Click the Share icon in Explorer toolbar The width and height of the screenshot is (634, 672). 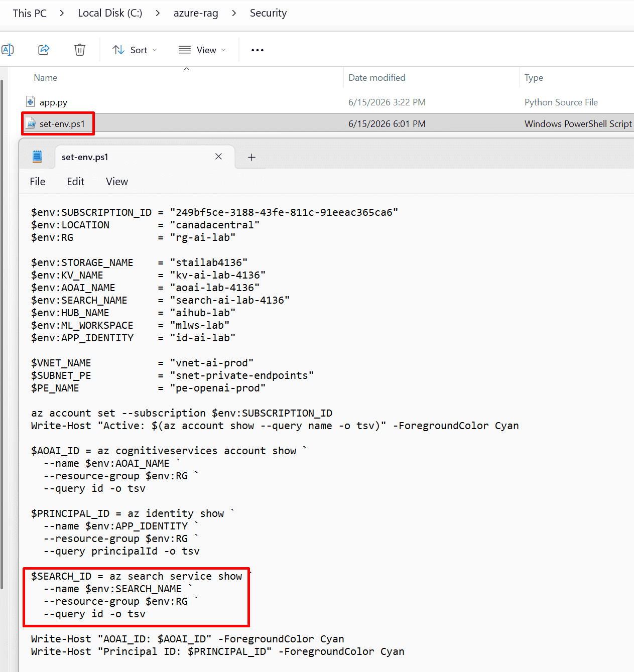click(x=44, y=50)
